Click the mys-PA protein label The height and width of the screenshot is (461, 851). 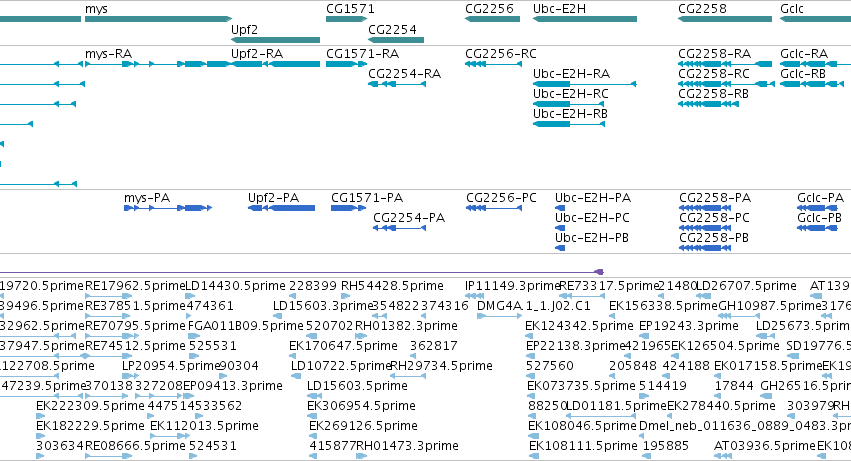coord(147,198)
